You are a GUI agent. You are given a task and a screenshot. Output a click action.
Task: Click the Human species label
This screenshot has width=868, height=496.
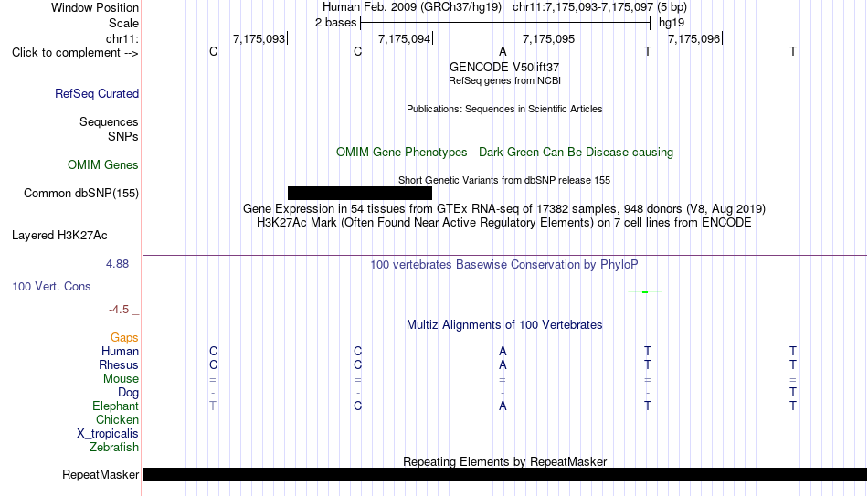pyautogui.click(x=120, y=352)
